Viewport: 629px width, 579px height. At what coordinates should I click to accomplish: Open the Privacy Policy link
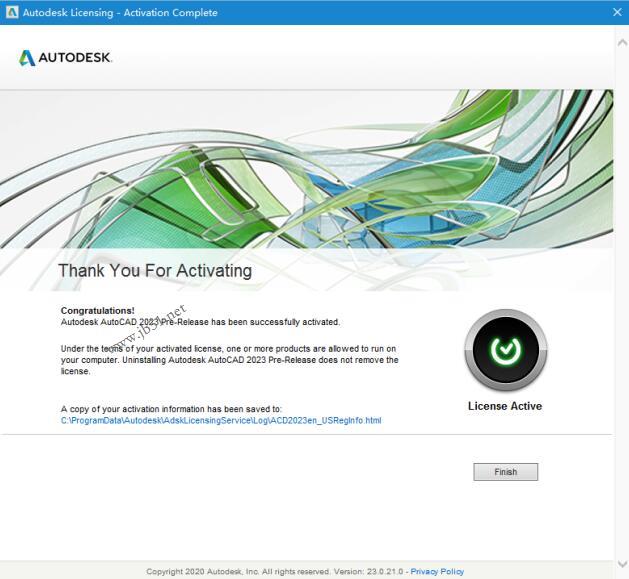[x=437, y=572]
